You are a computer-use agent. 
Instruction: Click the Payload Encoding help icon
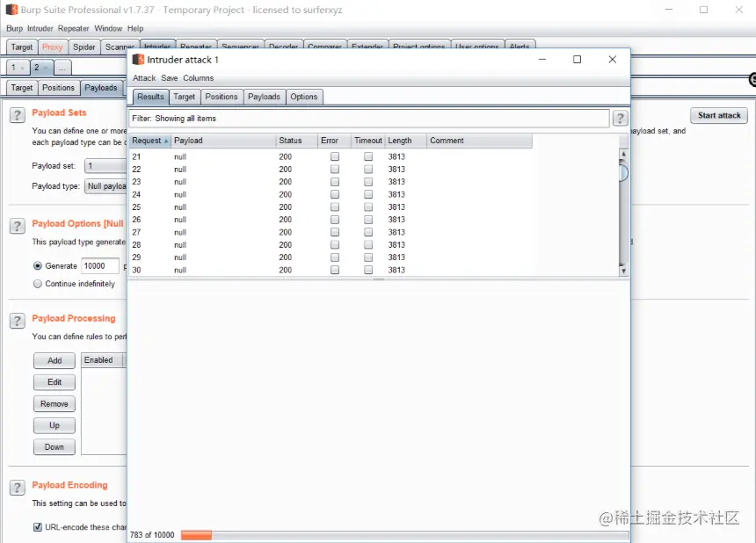18,488
